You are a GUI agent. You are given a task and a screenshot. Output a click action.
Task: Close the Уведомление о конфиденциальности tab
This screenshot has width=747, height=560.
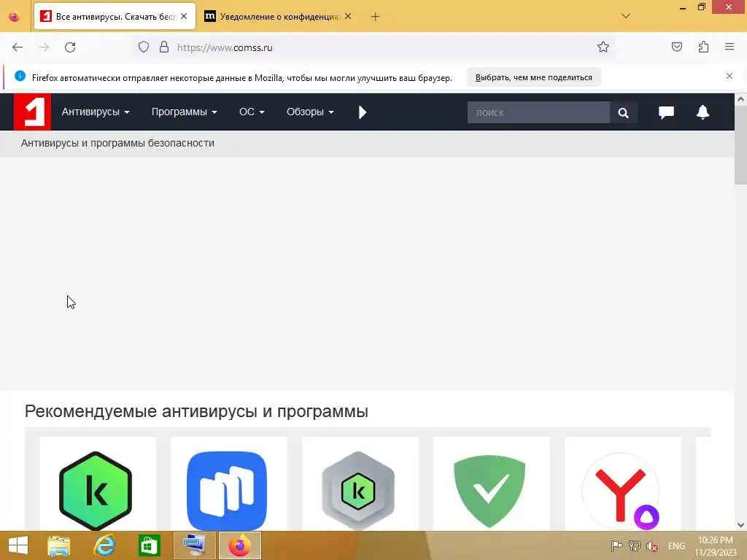tap(348, 16)
